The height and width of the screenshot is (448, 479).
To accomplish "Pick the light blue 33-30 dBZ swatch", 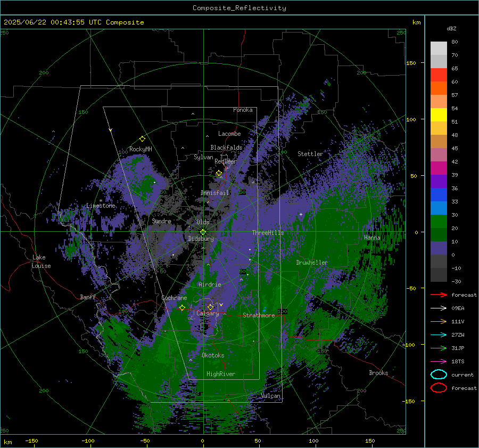I will tap(439, 208).
